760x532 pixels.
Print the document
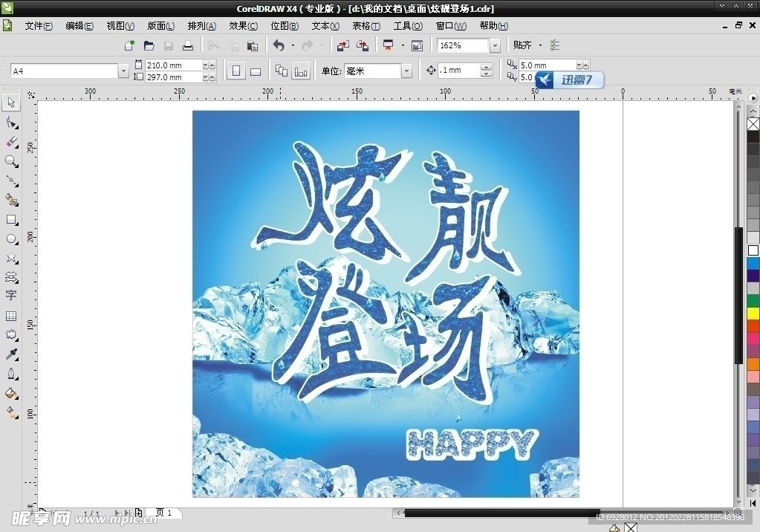point(188,45)
